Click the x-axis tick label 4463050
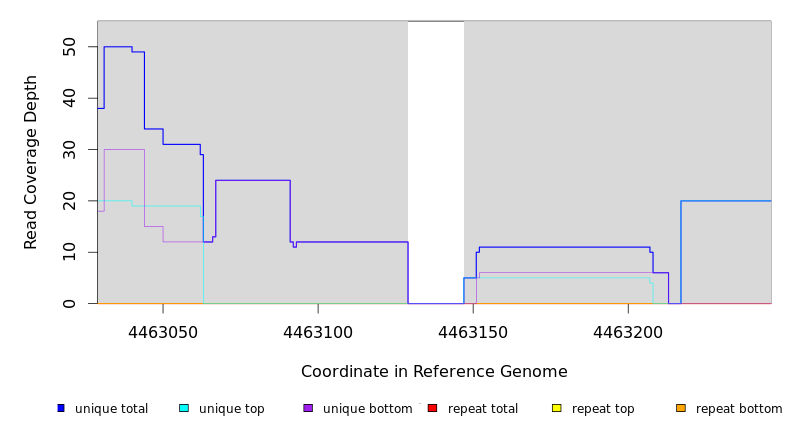Screen dimensions: 792x432 click(x=163, y=333)
